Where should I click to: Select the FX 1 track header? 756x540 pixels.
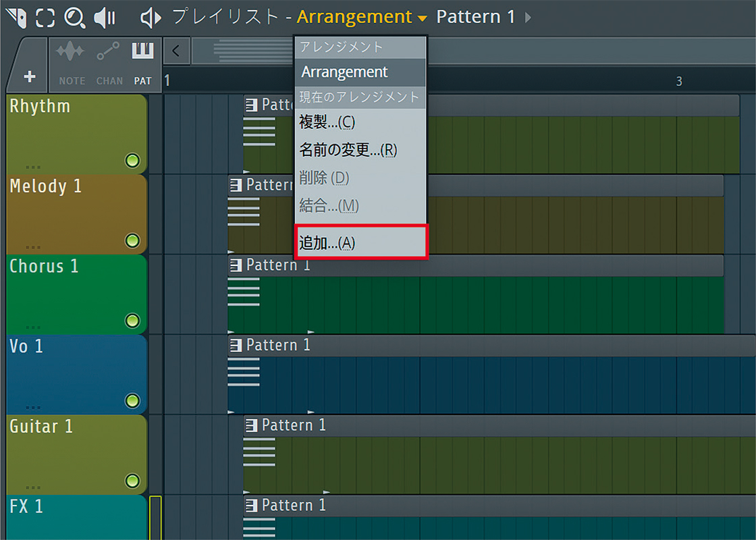76,517
